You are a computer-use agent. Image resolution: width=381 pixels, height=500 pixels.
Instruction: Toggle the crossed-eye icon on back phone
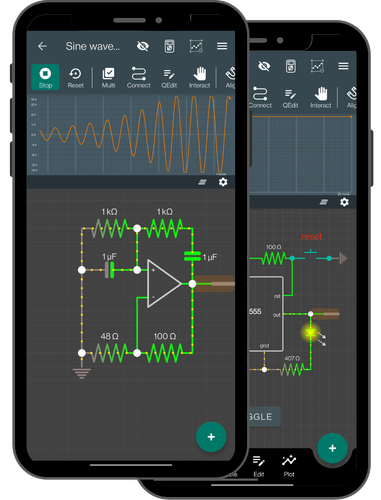[264, 66]
